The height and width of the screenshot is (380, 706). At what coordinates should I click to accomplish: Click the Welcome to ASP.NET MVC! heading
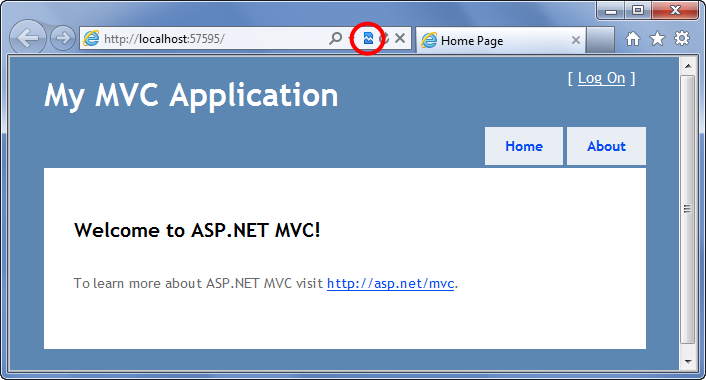[197, 231]
